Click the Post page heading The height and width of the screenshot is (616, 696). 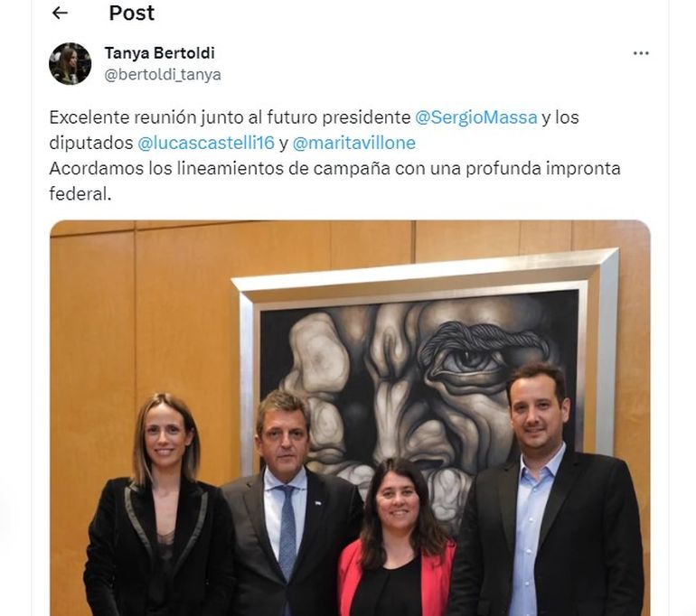click(x=132, y=13)
